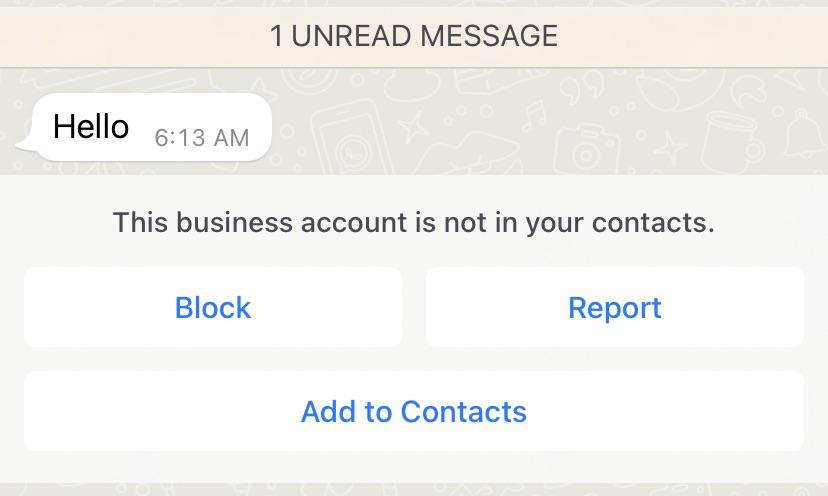Click the business account not-in-contacts notice
Image resolution: width=828 pixels, height=496 pixels.
[413, 222]
